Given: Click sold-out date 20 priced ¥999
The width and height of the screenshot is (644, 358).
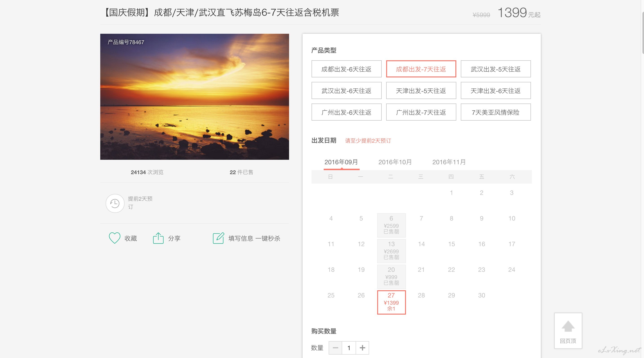Looking at the screenshot, I should (391, 277).
